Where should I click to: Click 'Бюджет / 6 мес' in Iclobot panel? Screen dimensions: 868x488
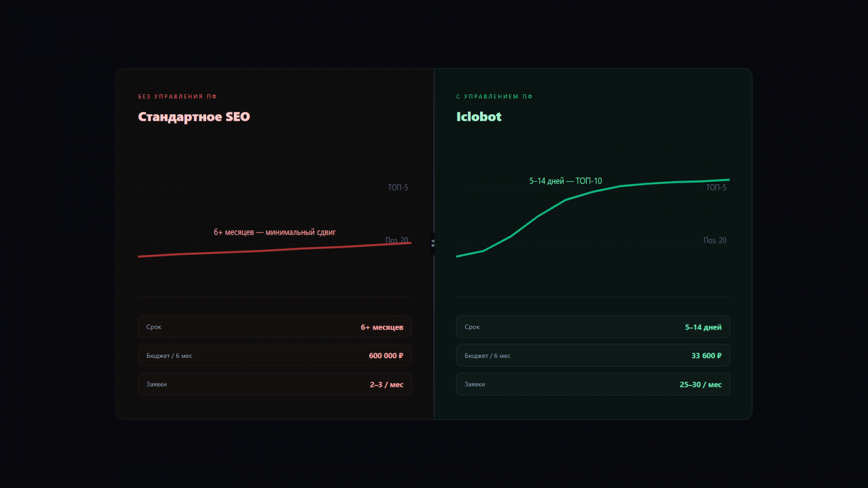[x=488, y=356]
